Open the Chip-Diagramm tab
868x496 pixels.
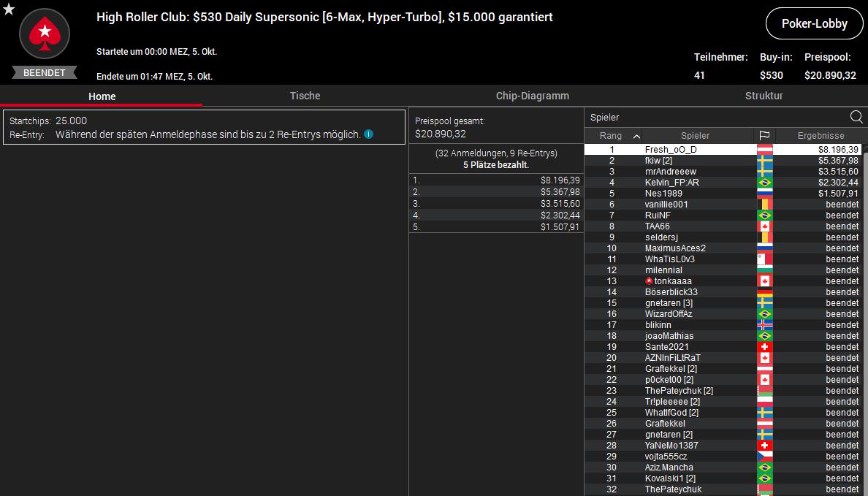point(532,96)
